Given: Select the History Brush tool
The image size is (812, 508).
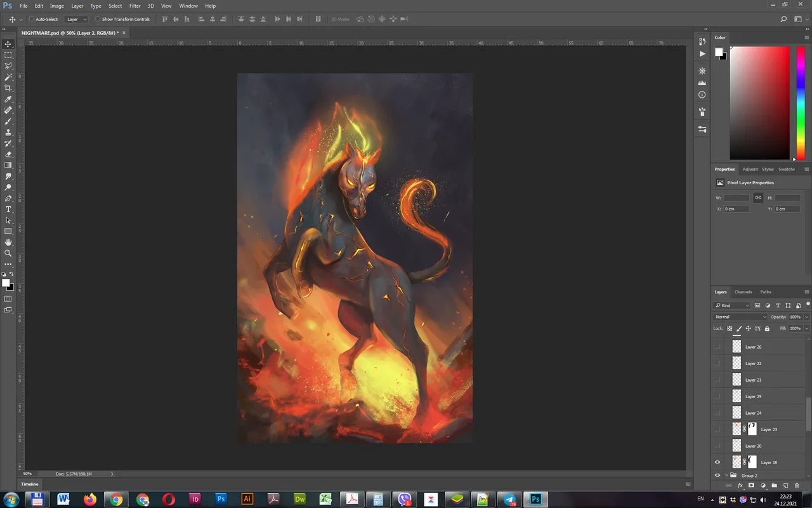Looking at the screenshot, I should (x=8, y=144).
